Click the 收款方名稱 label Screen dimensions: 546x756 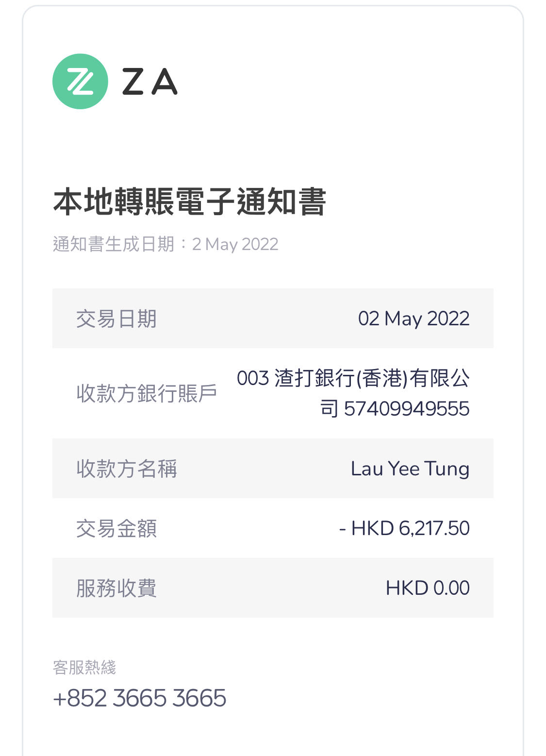pos(127,469)
